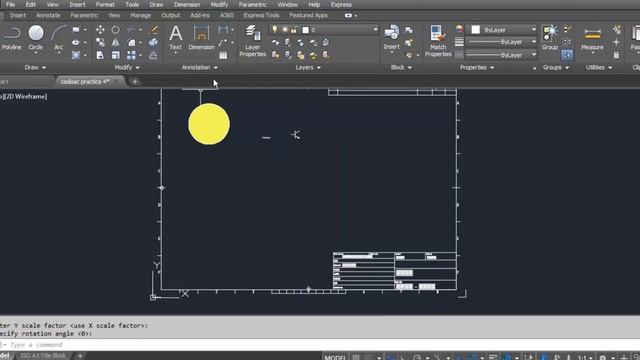
Task: Expand the Groups panel
Action: pyautogui.click(x=556, y=67)
